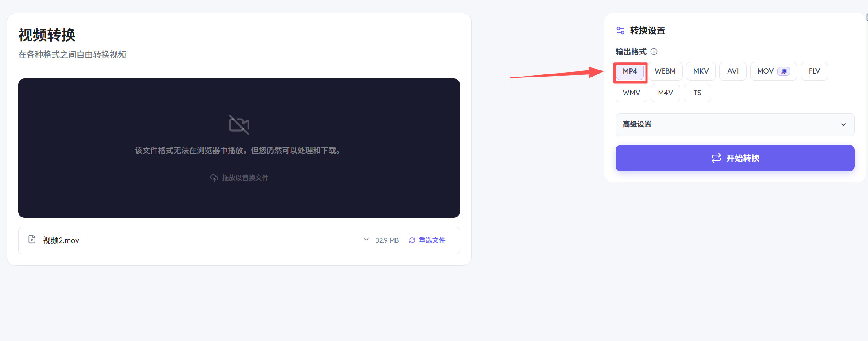Select WMV output format

pyautogui.click(x=632, y=93)
